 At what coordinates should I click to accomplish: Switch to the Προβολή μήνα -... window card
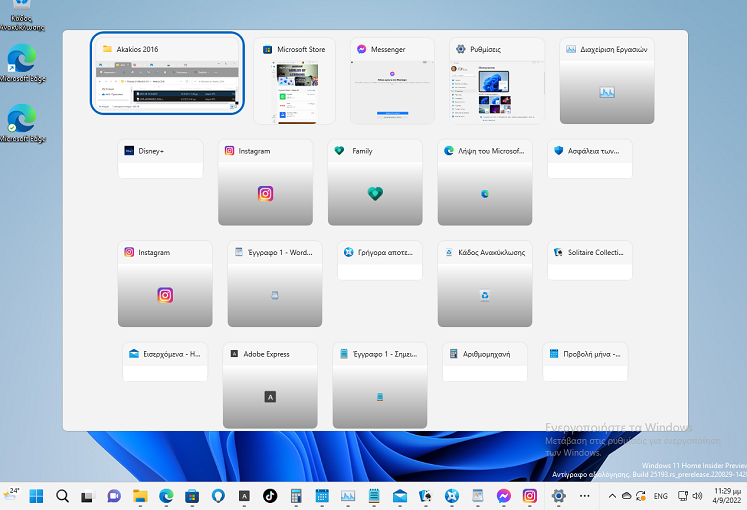coord(585,361)
